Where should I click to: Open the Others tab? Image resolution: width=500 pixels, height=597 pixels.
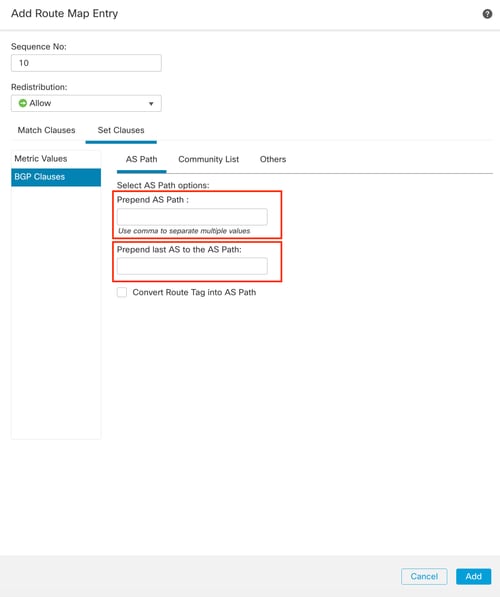[273, 159]
